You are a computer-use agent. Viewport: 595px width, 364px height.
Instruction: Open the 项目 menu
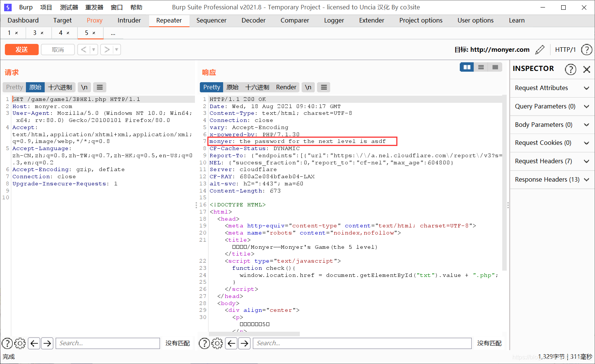(46, 7)
